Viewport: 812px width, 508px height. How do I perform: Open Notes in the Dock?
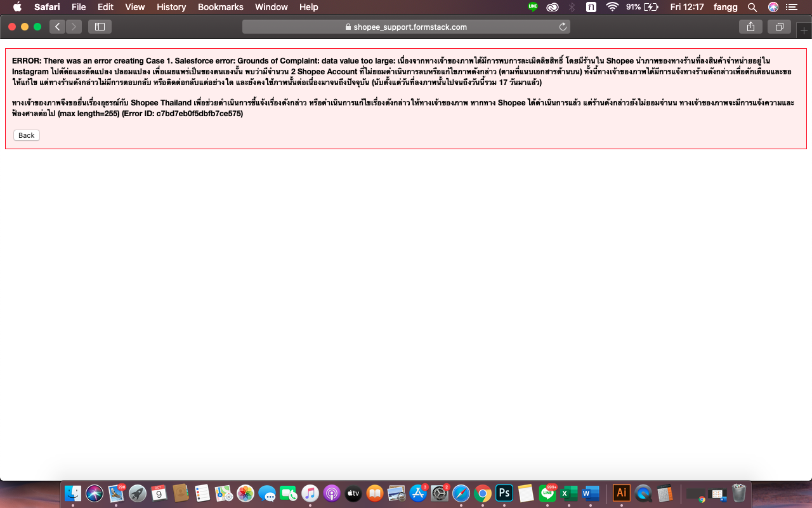pyautogui.click(x=526, y=493)
